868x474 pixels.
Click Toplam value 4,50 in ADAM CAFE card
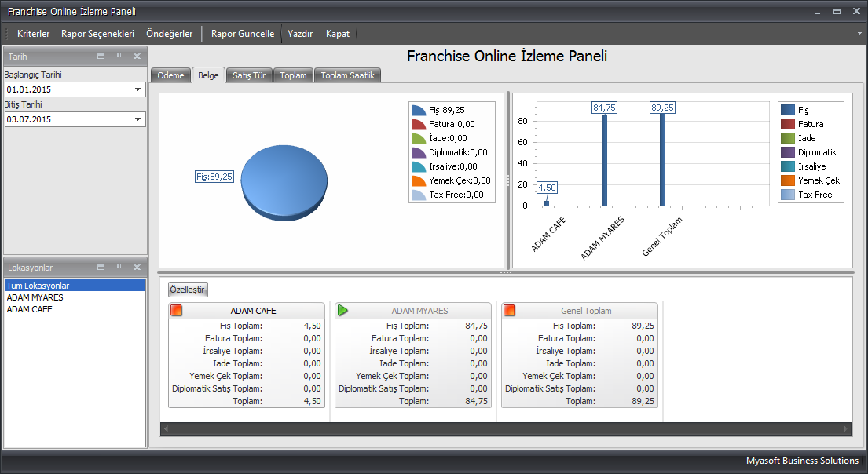click(312, 401)
